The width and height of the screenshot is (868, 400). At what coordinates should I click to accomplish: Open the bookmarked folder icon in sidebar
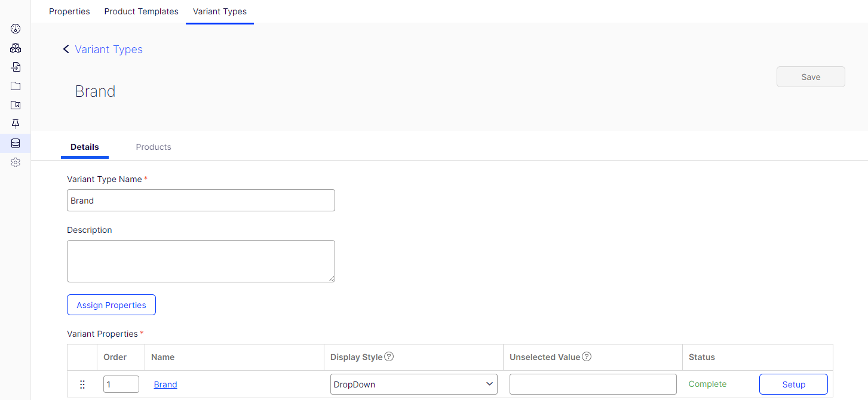point(16,105)
